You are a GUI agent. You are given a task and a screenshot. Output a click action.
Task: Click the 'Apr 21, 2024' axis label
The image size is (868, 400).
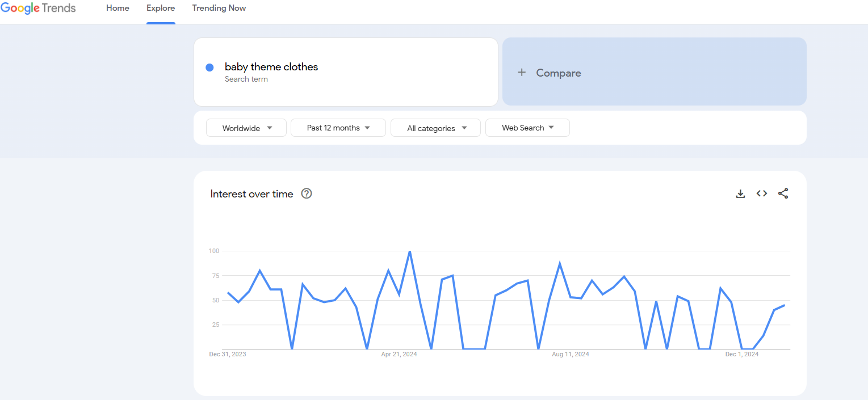click(399, 354)
